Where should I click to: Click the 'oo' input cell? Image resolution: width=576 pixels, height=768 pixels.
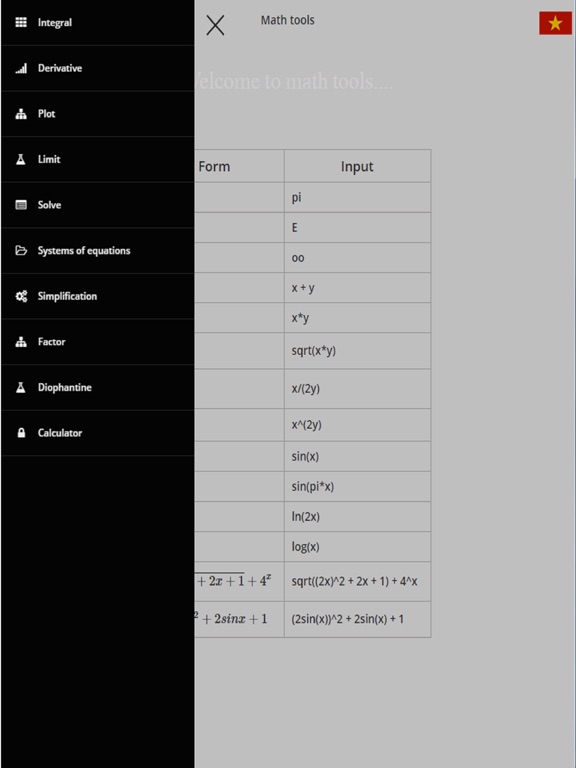(358, 258)
